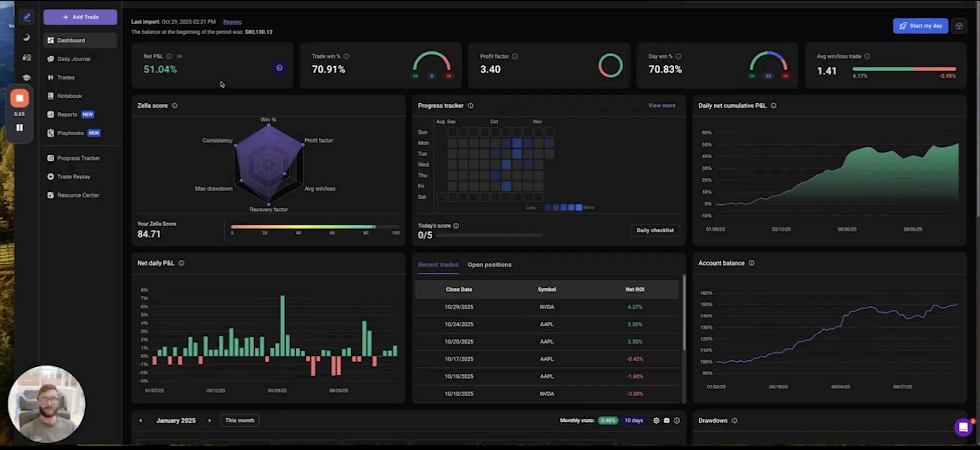
Task: Switch to the Open positions tab
Action: click(x=489, y=264)
